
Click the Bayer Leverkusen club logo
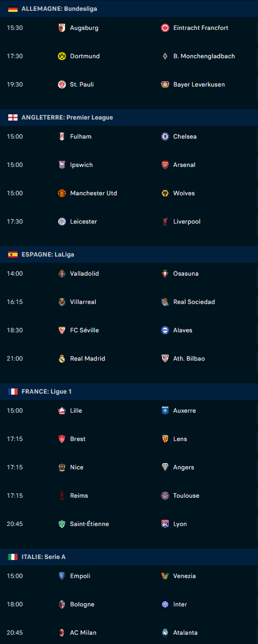pos(165,84)
